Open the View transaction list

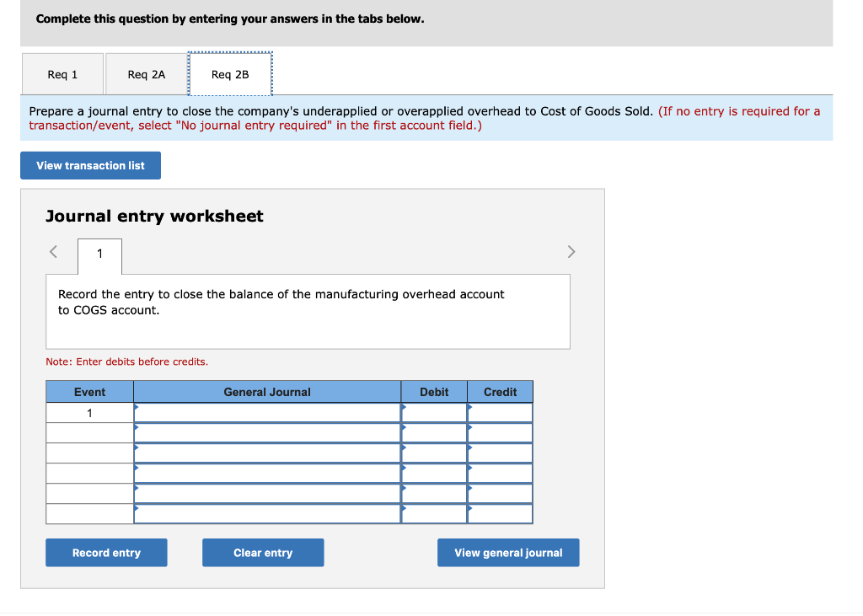pyautogui.click(x=90, y=165)
